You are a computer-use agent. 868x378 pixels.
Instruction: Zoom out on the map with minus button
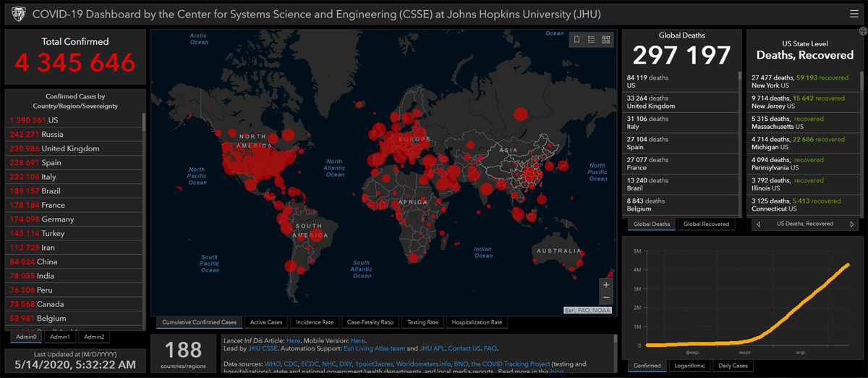(x=606, y=298)
